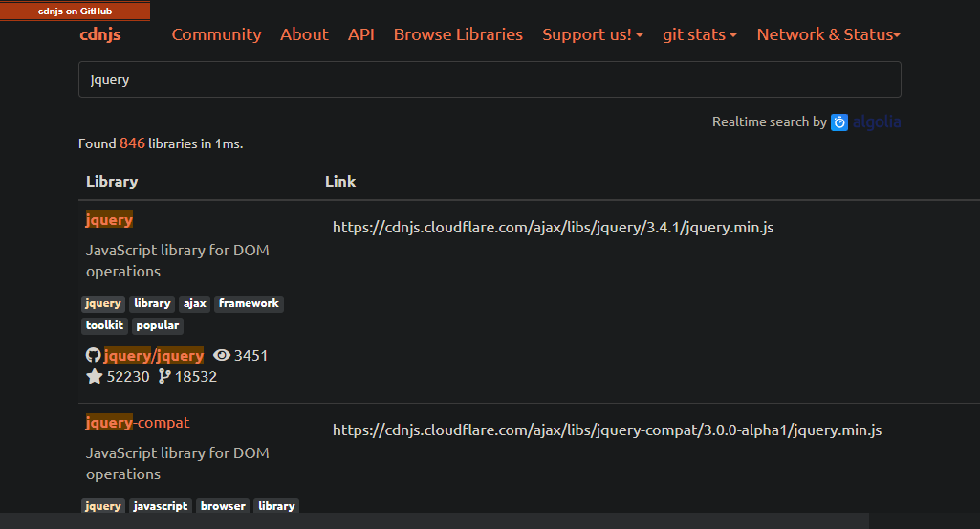Open the API page
Screen dimensions: 980x529
tap(360, 34)
